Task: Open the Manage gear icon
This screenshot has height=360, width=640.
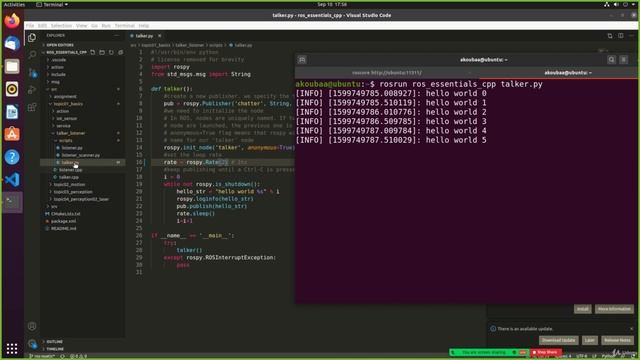Action: point(32,344)
